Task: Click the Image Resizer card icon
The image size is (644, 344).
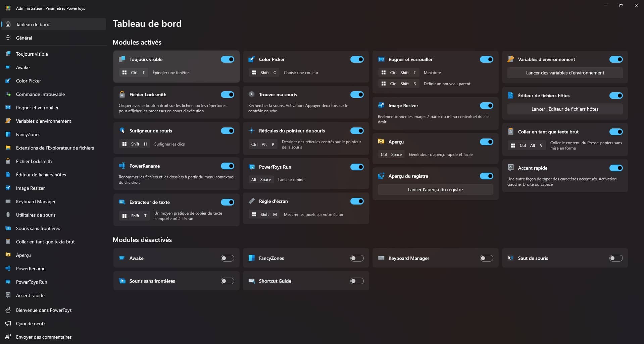Action: [381, 106]
